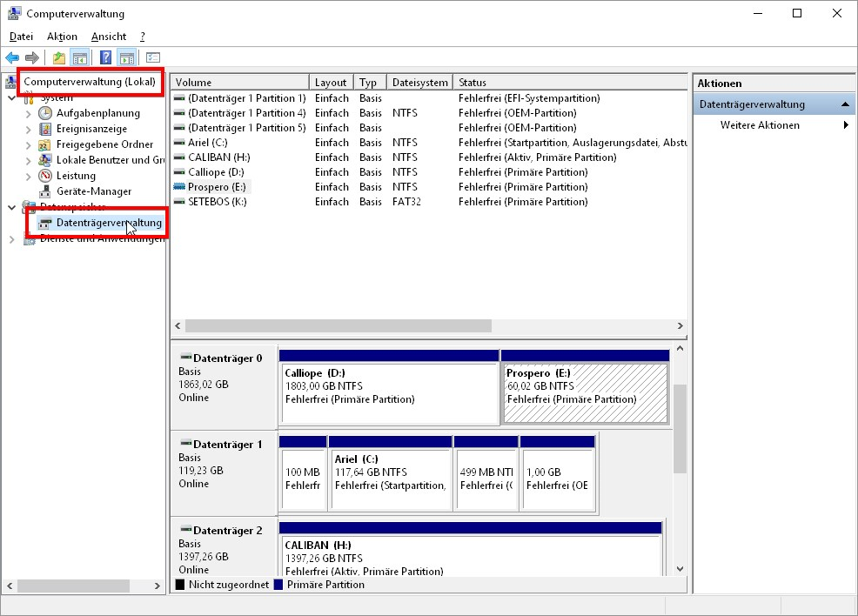This screenshot has width=858, height=616.
Task: Select Datenträger 1 Partition 4 row
Action: pyautogui.click(x=429, y=113)
